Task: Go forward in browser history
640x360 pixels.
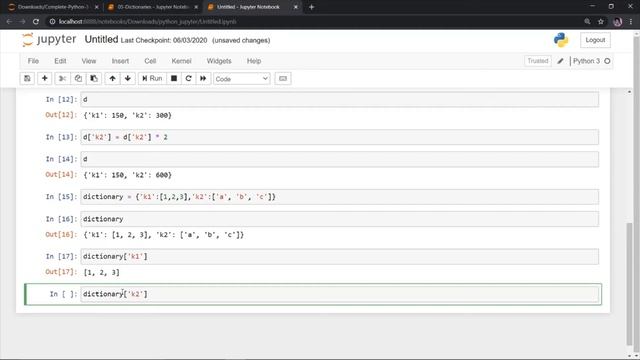Action: tap(22, 22)
